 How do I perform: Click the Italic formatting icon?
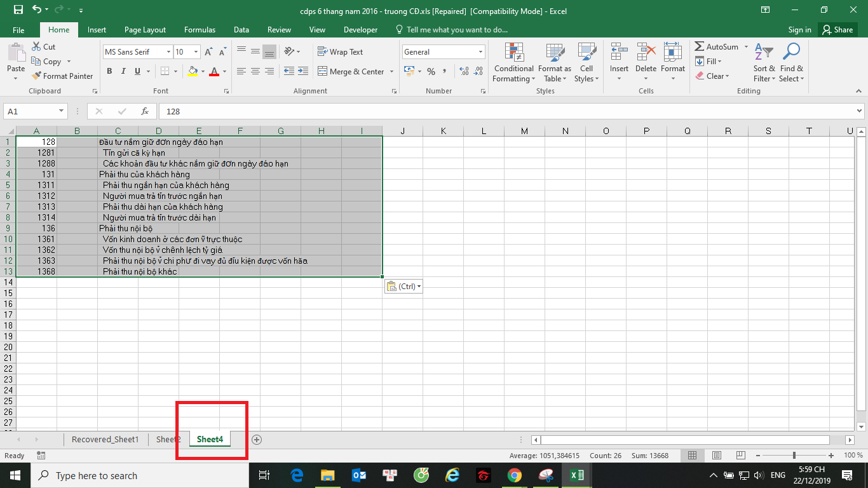click(123, 71)
